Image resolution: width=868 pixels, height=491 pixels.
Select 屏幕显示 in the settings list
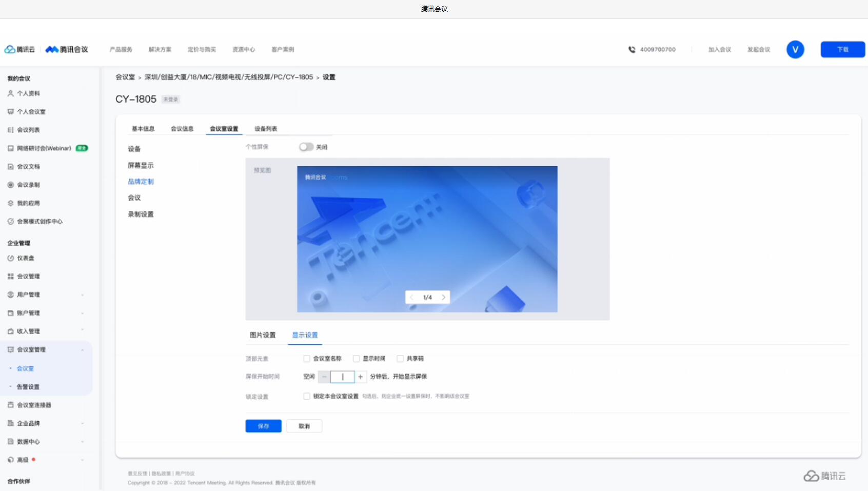(x=141, y=165)
